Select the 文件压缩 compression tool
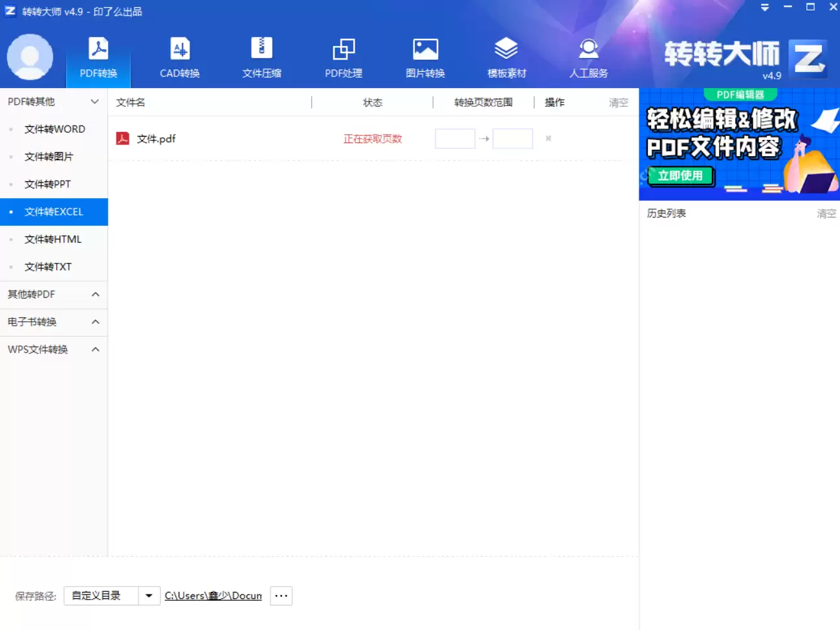Image resolution: width=840 pixels, height=630 pixels. pyautogui.click(x=261, y=57)
